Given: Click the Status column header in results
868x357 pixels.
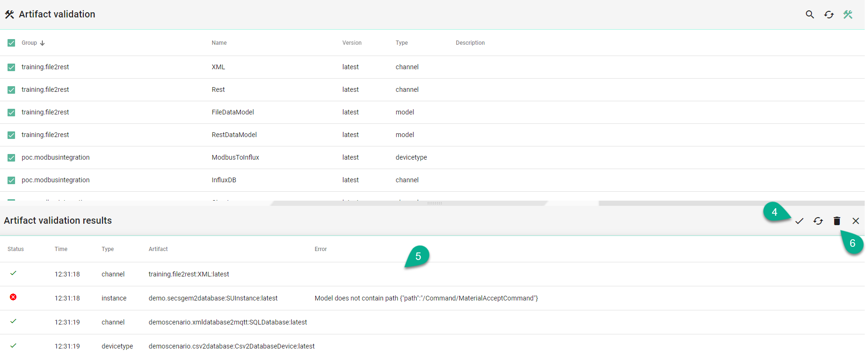Looking at the screenshot, I should tap(16, 249).
